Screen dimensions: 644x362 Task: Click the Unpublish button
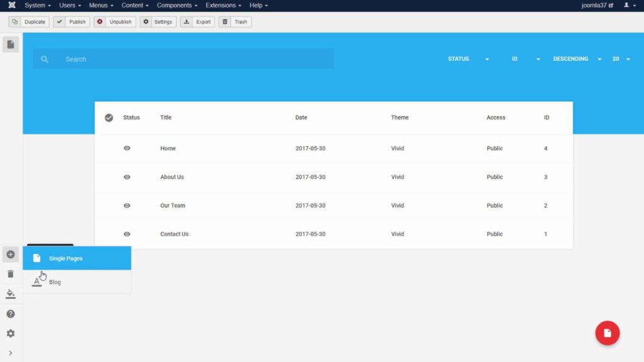pyautogui.click(x=114, y=22)
